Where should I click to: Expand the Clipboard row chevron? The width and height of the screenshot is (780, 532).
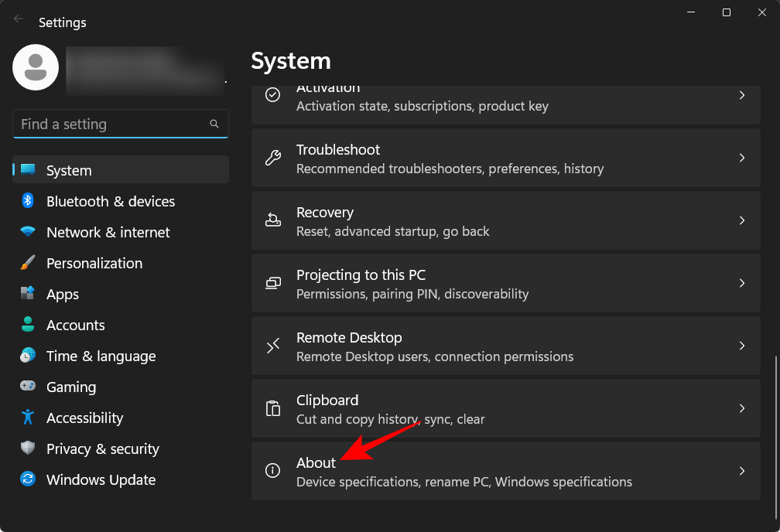741,408
